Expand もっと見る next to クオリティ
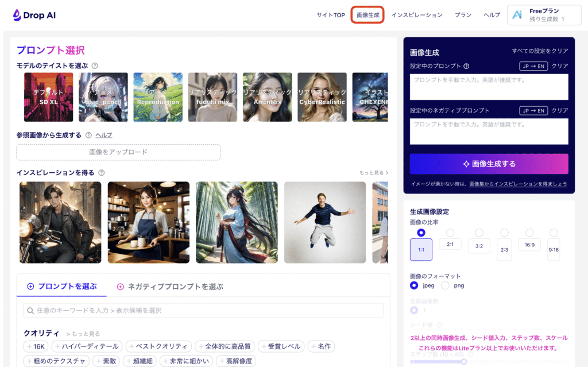Viewport: 588px width, 367px height. coord(83,334)
